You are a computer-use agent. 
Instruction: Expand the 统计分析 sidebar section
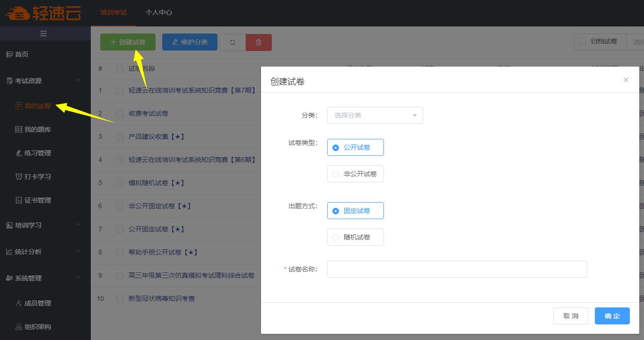(x=27, y=252)
